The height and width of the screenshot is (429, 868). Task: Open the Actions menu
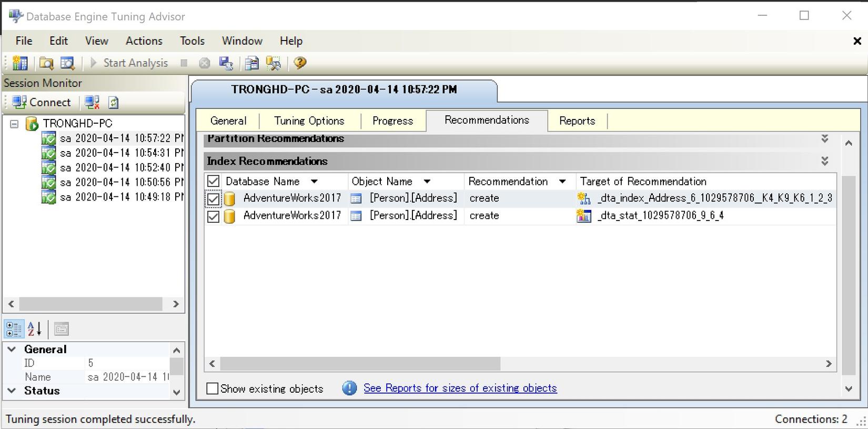coord(144,41)
